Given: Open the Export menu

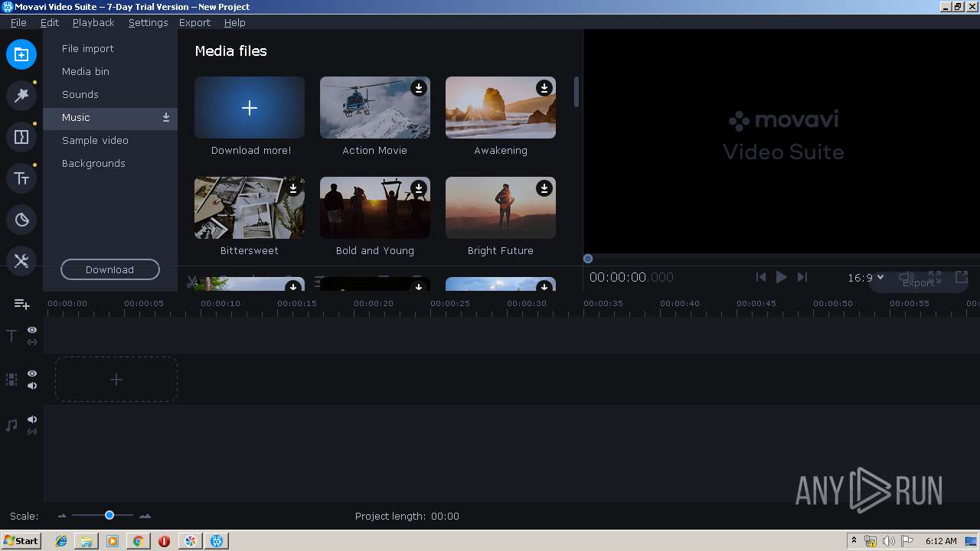Looking at the screenshot, I should (194, 22).
